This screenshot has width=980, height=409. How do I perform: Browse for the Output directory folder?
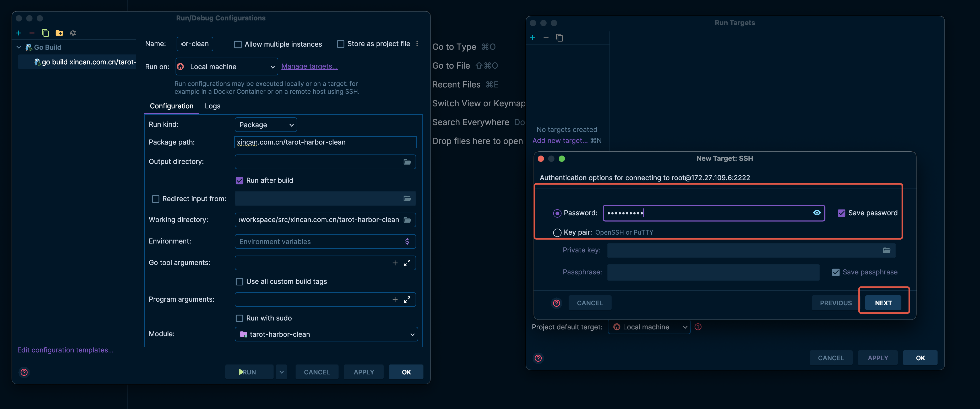click(x=407, y=162)
